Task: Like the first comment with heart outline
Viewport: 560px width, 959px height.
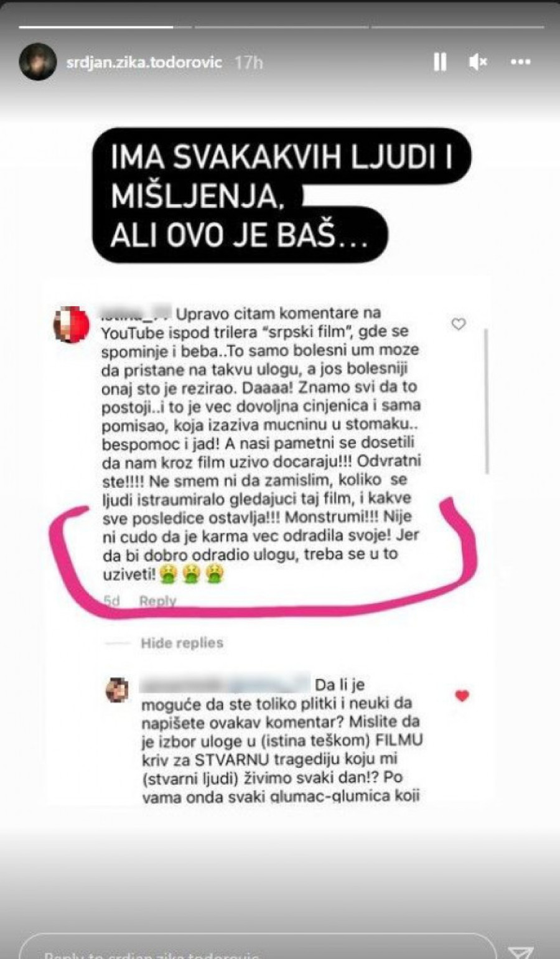Action: pyautogui.click(x=459, y=324)
